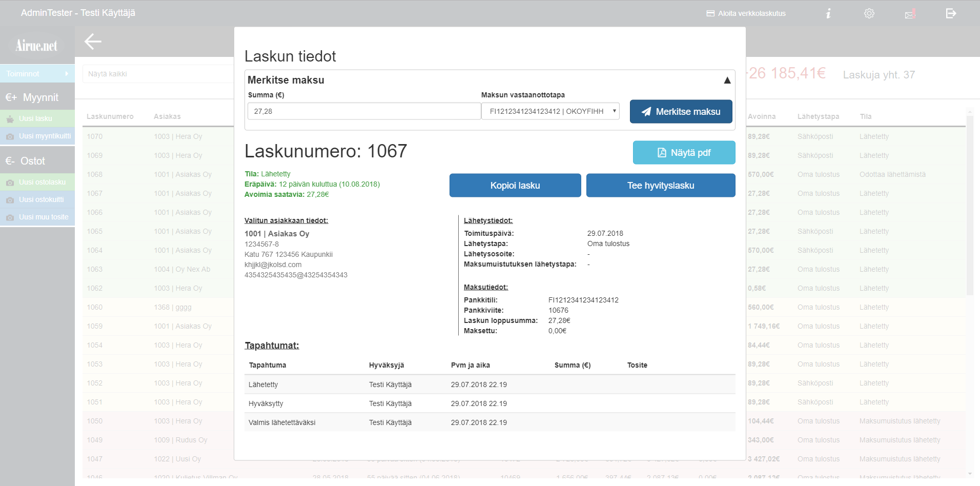Select Uusi ostokuitti in sidebar
The image size is (980, 486).
coord(41,199)
